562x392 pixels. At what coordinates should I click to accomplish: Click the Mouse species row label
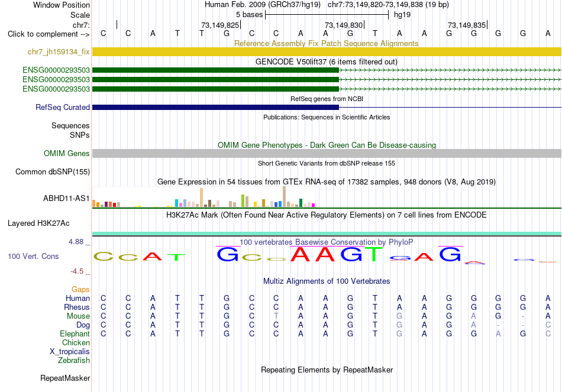pos(78,316)
